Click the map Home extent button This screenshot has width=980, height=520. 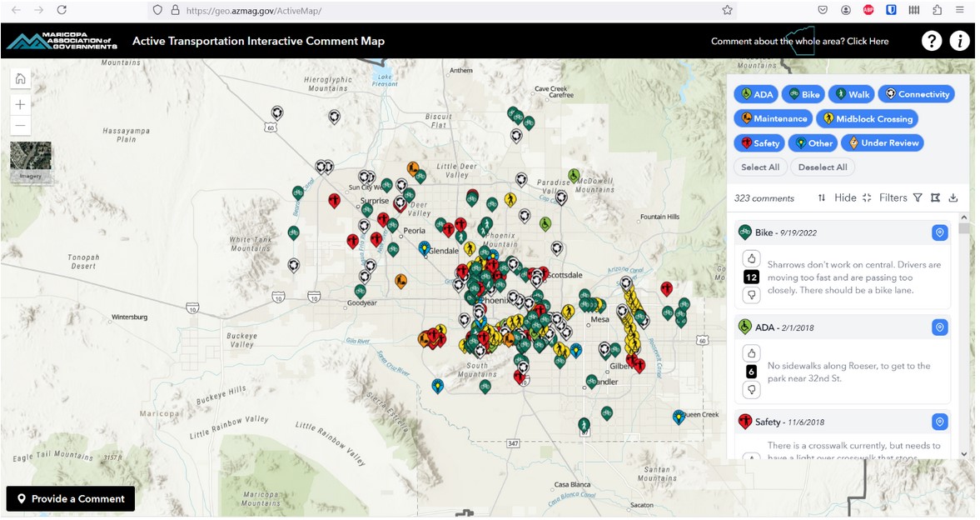(x=21, y=79)
